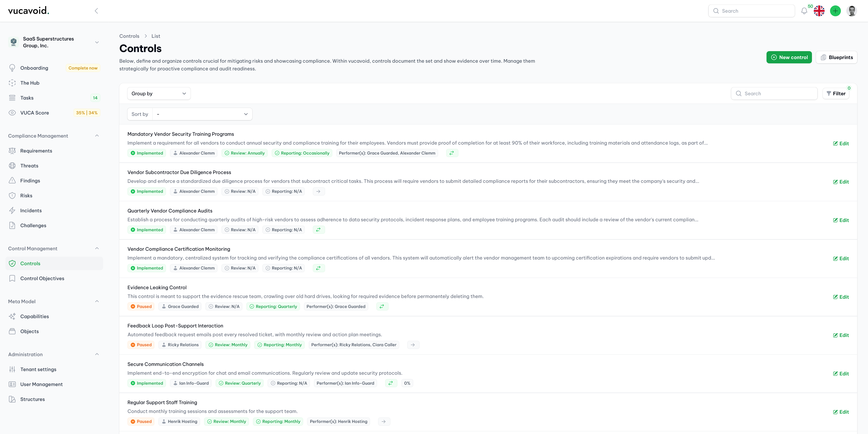Open Incidents from the sidebar
Screen dimensions: 868x434
coord(31,210)
